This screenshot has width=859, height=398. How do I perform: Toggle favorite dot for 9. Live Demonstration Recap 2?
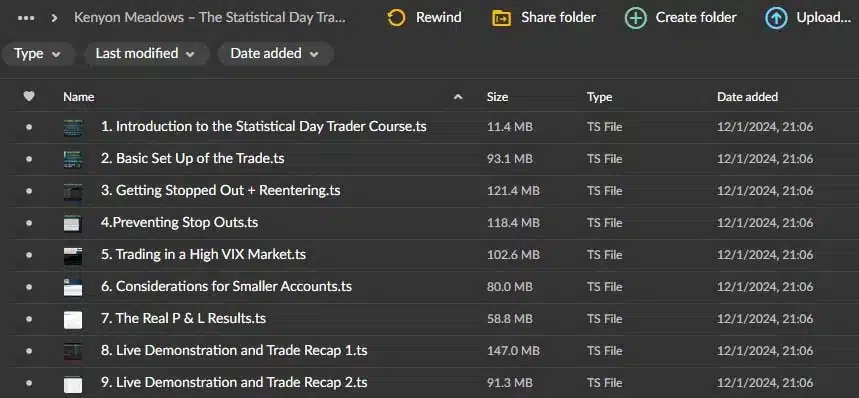(x=29, y=383)
